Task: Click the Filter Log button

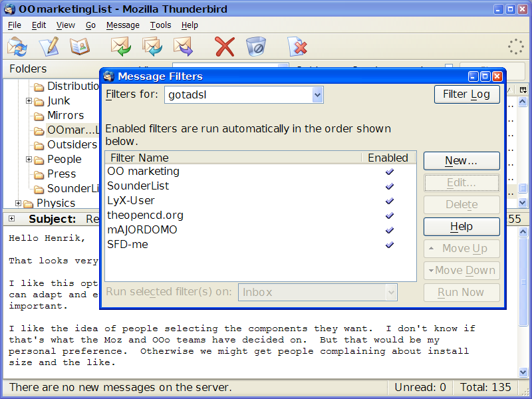Action: pos(466,94)
